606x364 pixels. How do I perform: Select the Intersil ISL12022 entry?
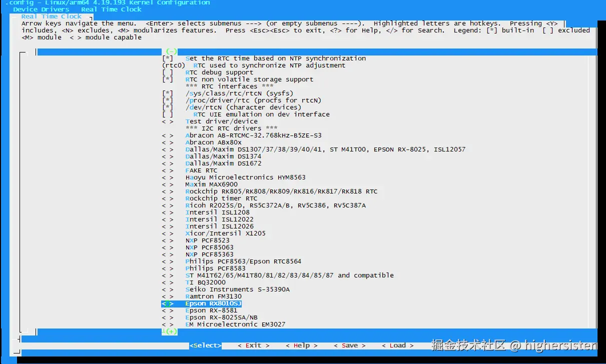tap(219, 219)
